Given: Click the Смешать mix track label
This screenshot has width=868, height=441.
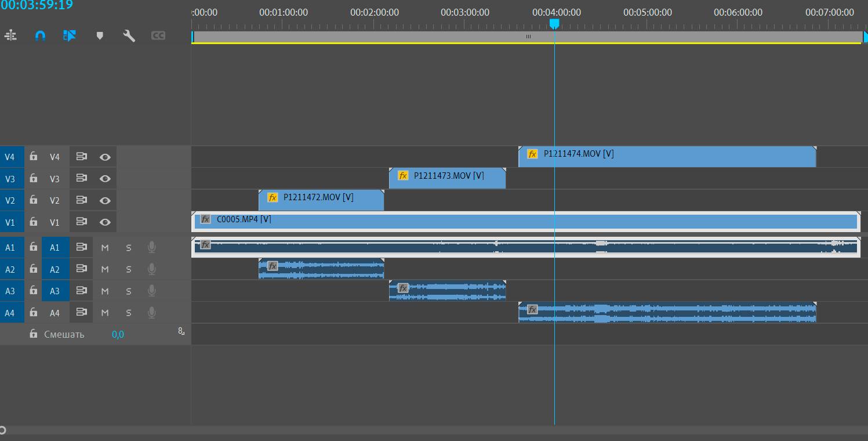Looking at the screenshot, I should click(x=64, y=334).
